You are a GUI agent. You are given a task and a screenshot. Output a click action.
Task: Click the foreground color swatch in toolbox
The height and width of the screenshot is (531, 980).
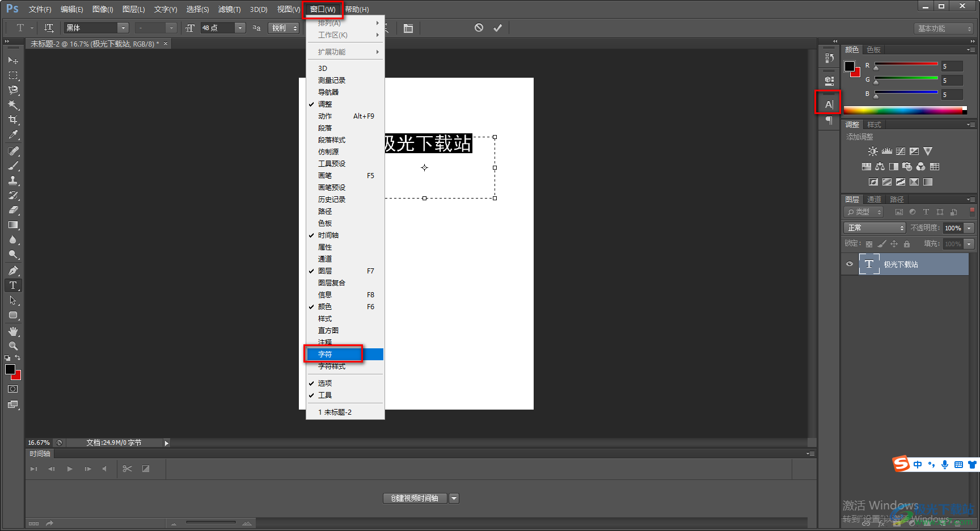10,369
